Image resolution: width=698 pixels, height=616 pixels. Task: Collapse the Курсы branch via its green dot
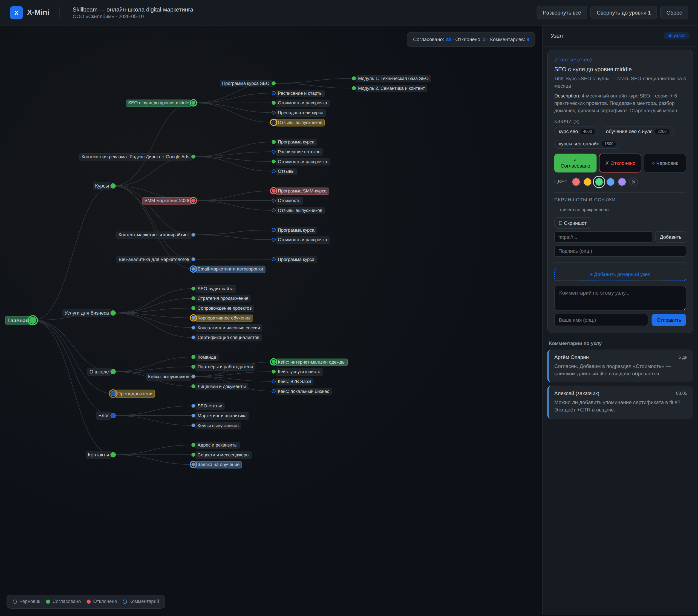click(113, 186)
